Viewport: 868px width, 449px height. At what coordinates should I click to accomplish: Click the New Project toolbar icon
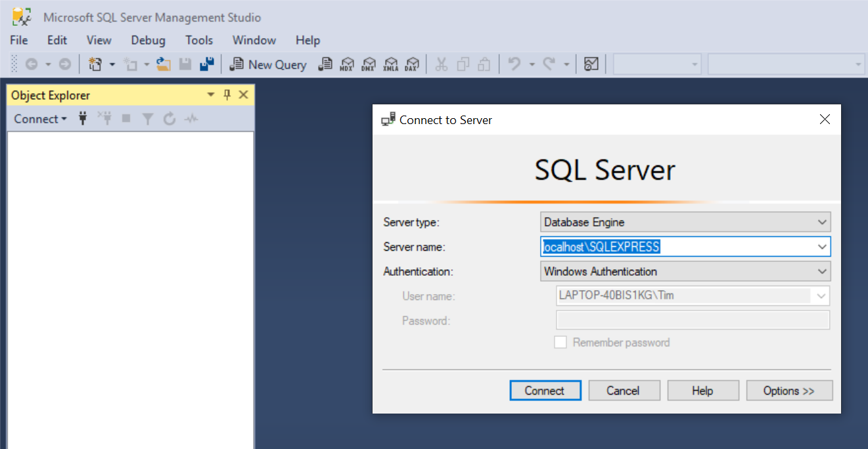click(95, 64)
